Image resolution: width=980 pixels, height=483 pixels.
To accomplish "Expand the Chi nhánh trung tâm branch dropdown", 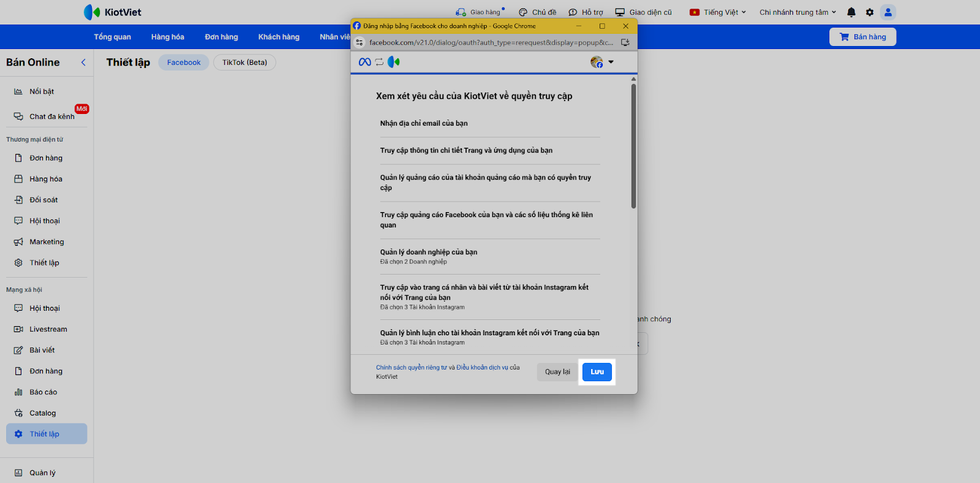I will pyautogui.click(x=798, y=12).
